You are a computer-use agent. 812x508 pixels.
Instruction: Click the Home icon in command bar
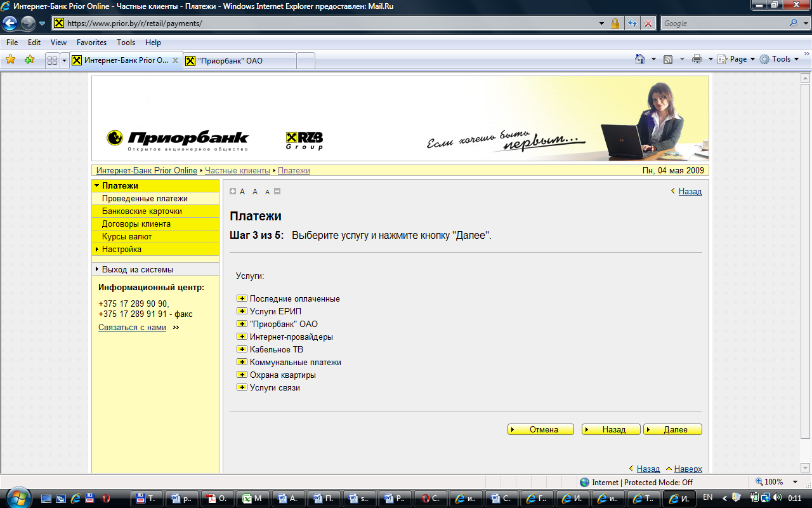pos(641,59)
